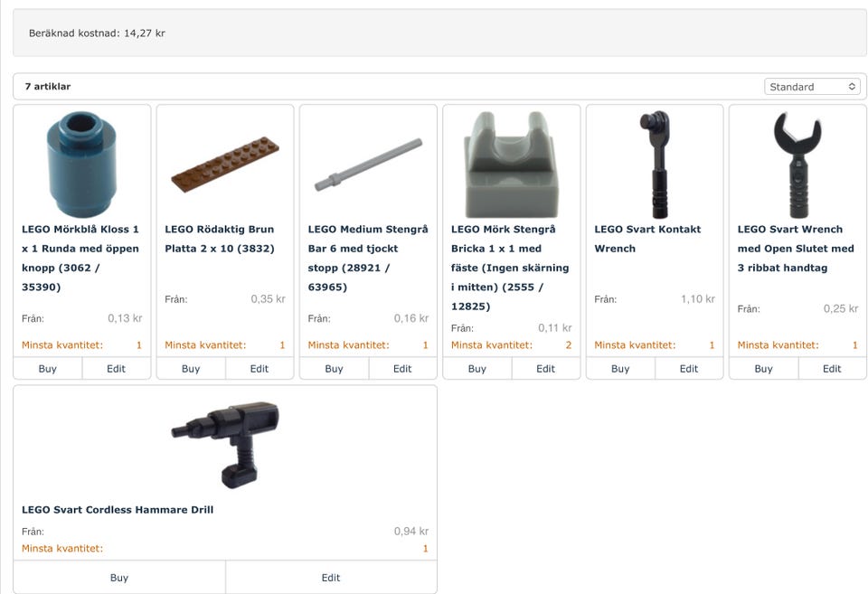The image size is (868, 594).
Task: Buy the Svart Kontakt Wrench
Action: pos(620,369)
